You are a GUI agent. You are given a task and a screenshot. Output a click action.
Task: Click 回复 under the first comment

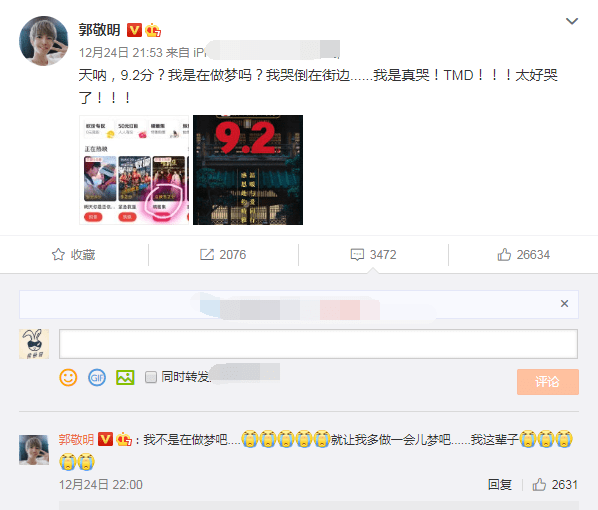pos(500,484)
